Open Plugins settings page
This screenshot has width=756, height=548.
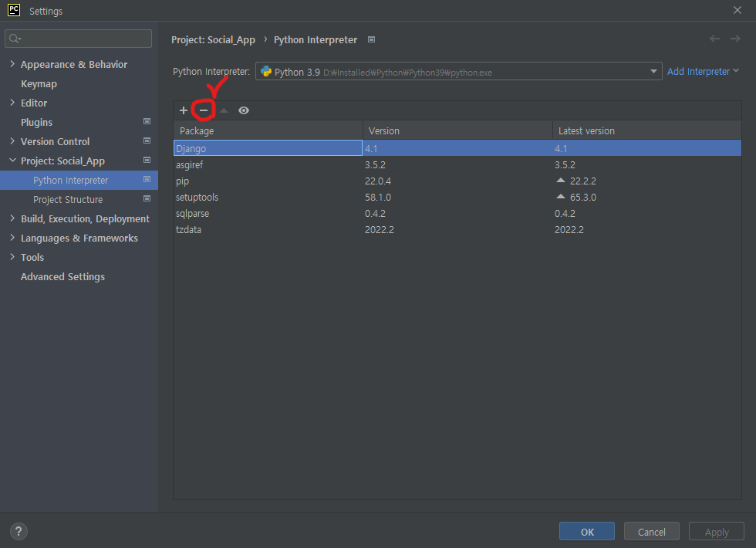pyautogui.click(x=36, y=122)
